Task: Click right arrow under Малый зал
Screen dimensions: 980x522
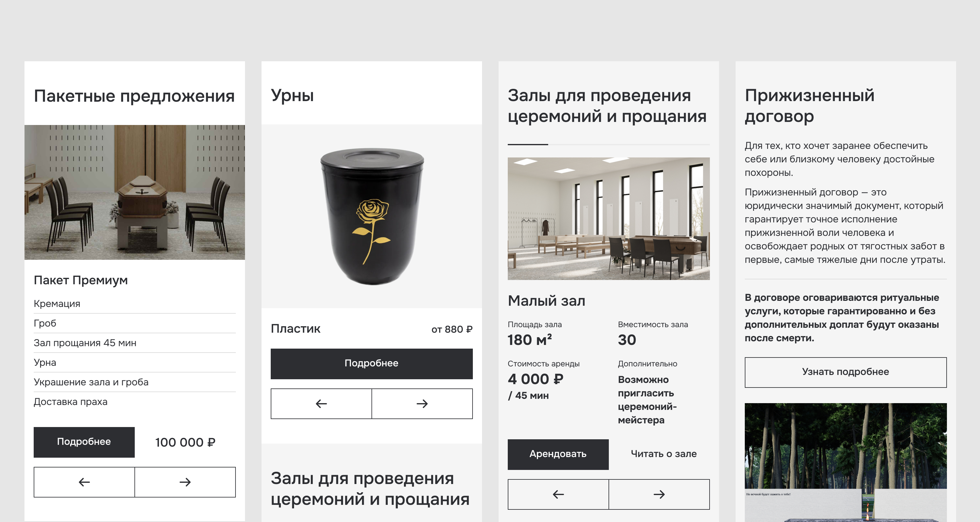Action: pyautogui.click(x=659, y=494)
